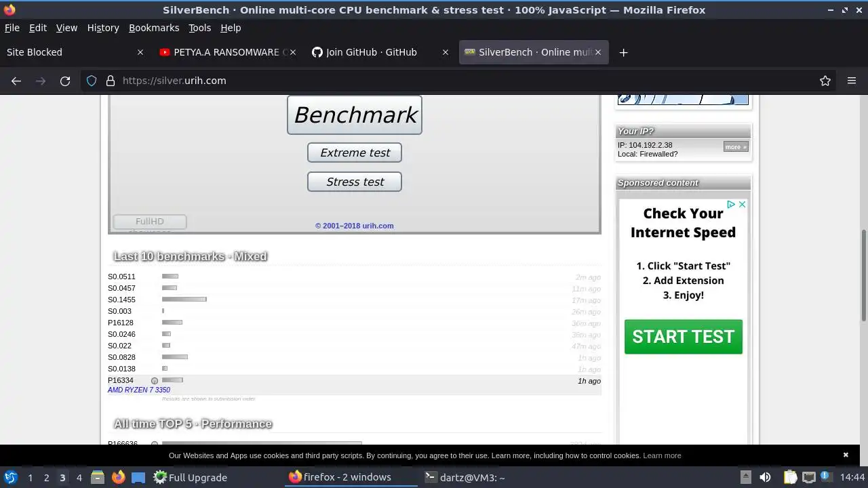Viewport: 868px width, 488px height.
Task: Click the tray panel arrow icon
Action: point(745,477)
